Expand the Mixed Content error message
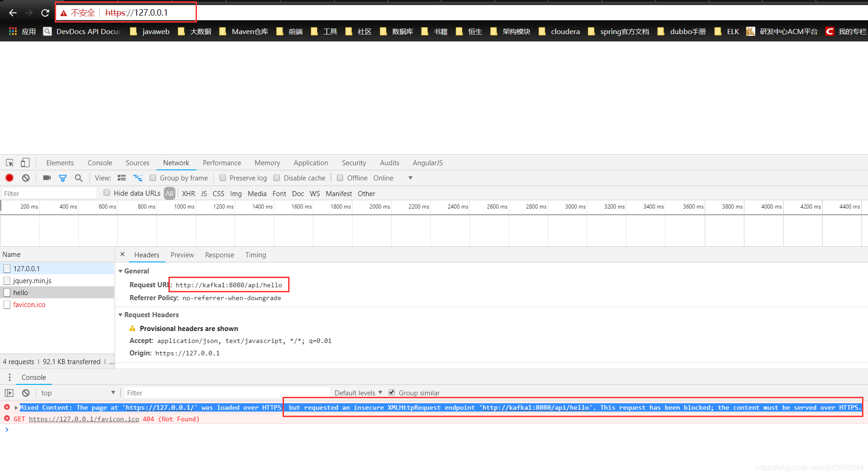Image resolution: width=868 pixels, height=476 pixels. (17, 408)
